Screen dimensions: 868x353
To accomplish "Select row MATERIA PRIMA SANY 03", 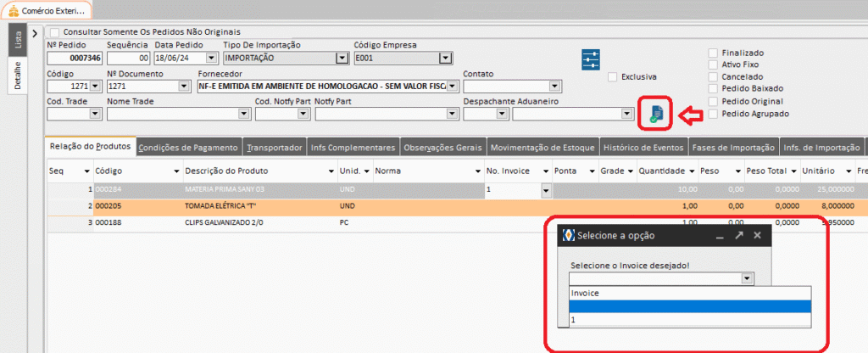I will click(457, 189).
